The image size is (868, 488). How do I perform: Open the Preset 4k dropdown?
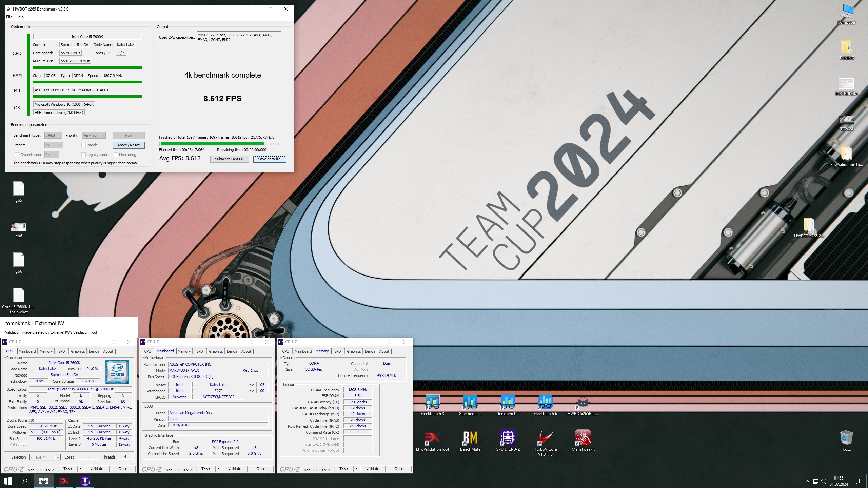(x=54, y=145)
